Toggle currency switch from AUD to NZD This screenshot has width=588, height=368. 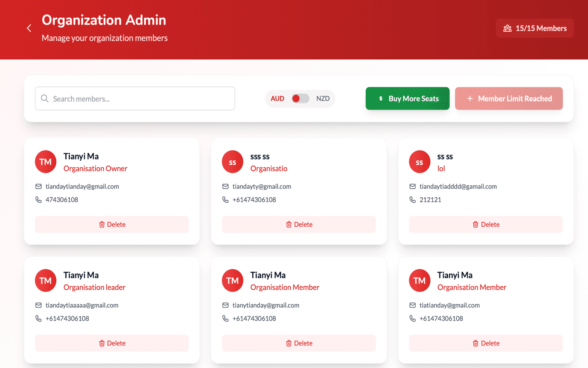tap(300, 98)
